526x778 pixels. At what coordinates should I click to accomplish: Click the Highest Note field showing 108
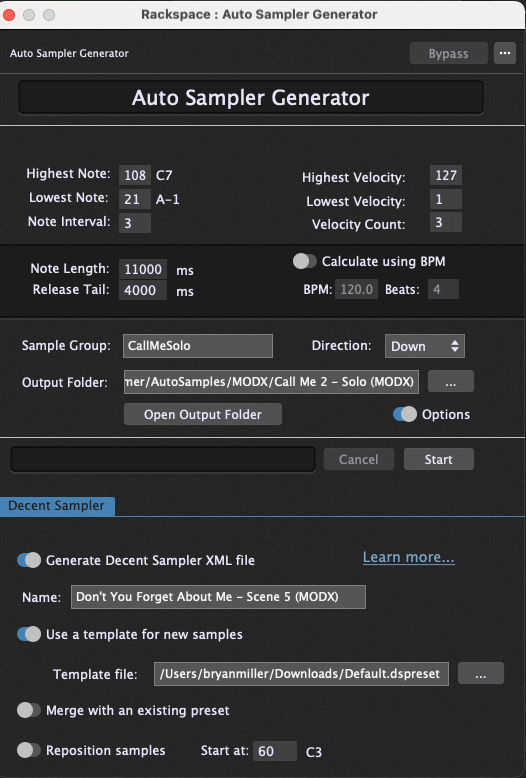tap(134, 175)
